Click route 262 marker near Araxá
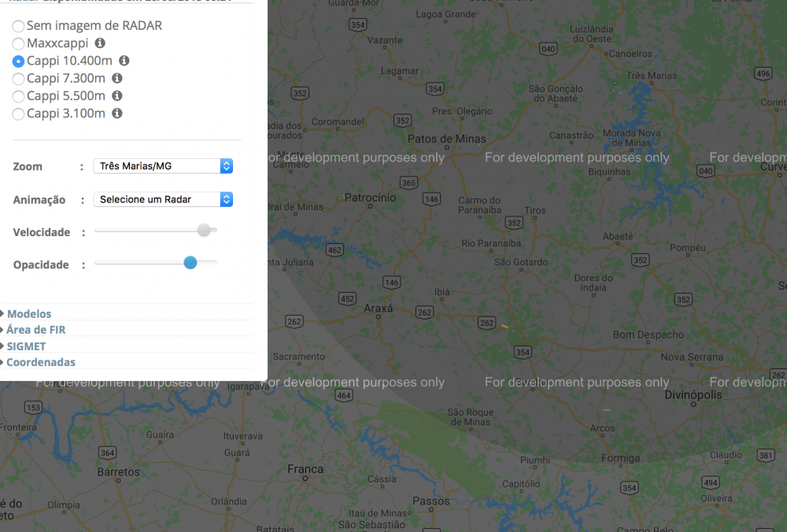This screenshot has height=532, width=787. [x=425, y=312]
